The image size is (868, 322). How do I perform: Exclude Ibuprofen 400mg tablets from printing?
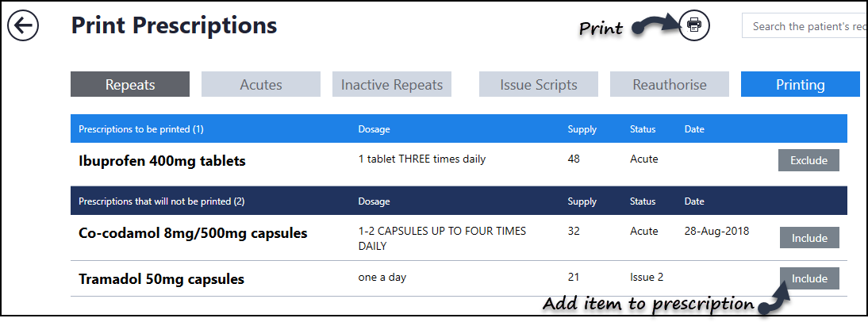tap(808, 160)
